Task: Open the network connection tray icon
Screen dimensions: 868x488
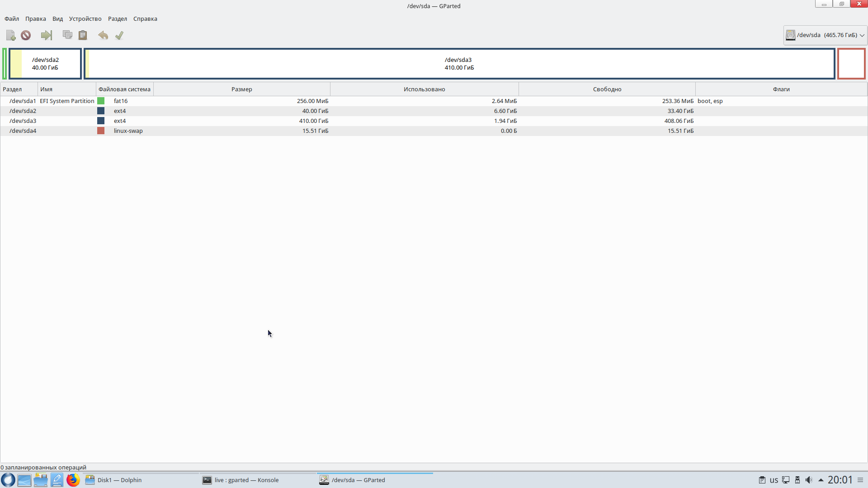Action: pyautogui.click(x=786, y=480)
